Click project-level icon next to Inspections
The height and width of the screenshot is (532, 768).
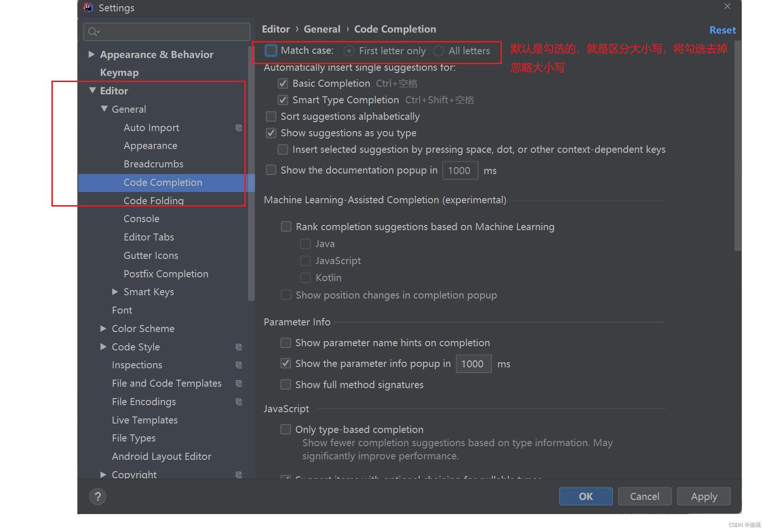click(x=239, y=365)
